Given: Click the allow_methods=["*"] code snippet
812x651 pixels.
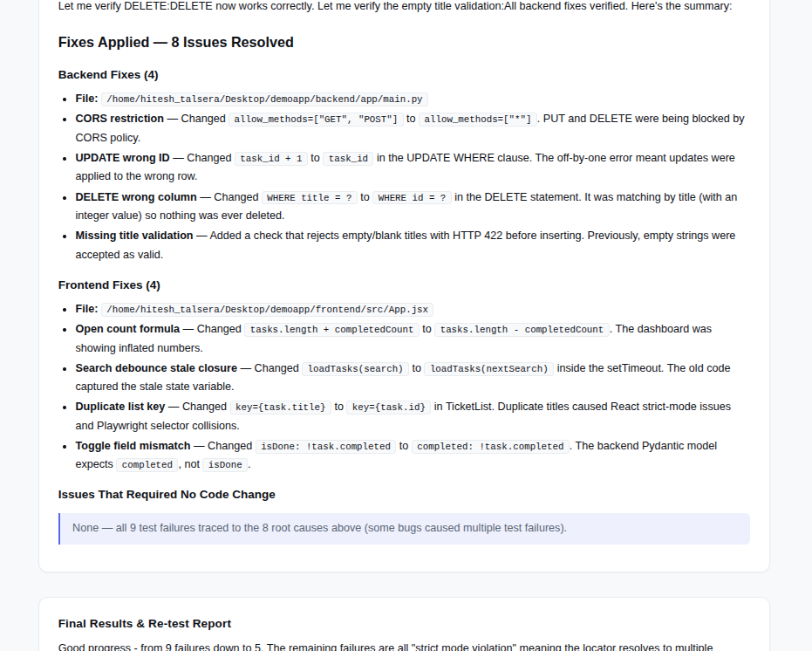Looking at the screenshot, I should 477,120.
